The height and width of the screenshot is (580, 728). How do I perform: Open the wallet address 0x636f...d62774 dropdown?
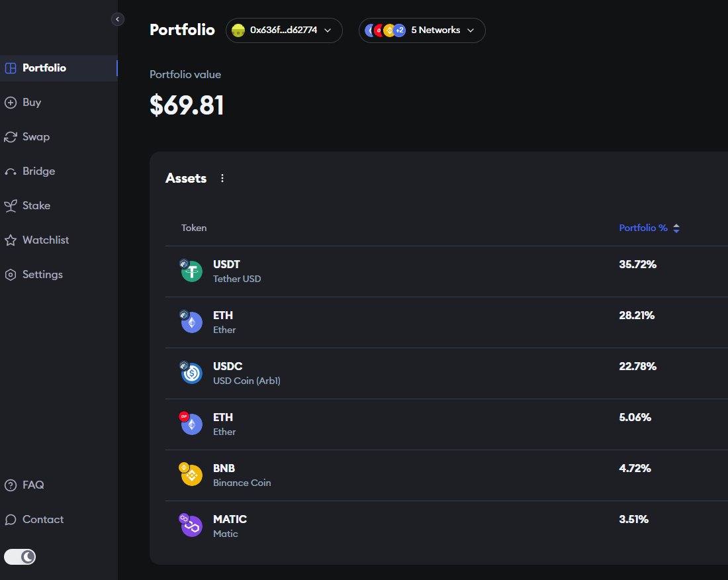284,30
